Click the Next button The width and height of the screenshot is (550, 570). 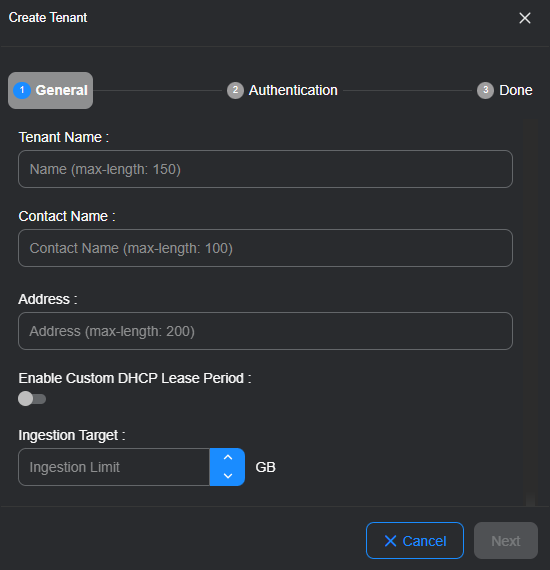pyautogui.click(x=506, y=541)
